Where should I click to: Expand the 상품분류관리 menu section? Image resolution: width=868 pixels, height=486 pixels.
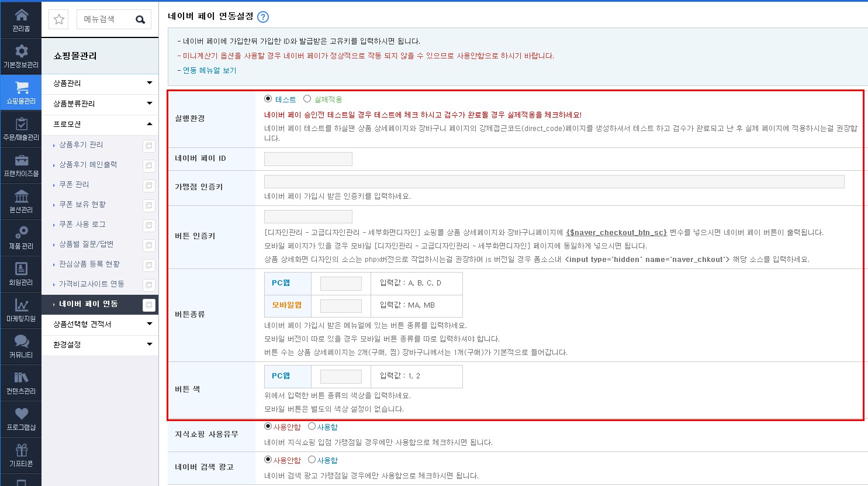(x=100, y=104)
